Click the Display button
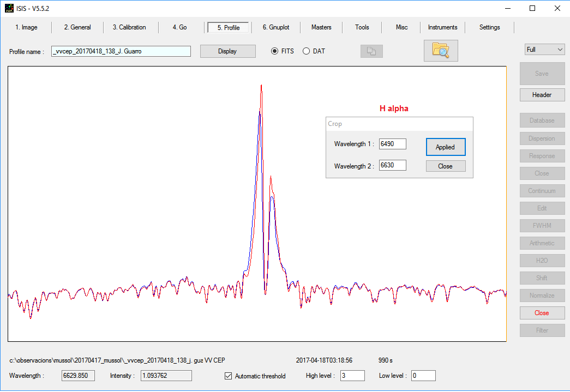570x392 pixels. 227,51
